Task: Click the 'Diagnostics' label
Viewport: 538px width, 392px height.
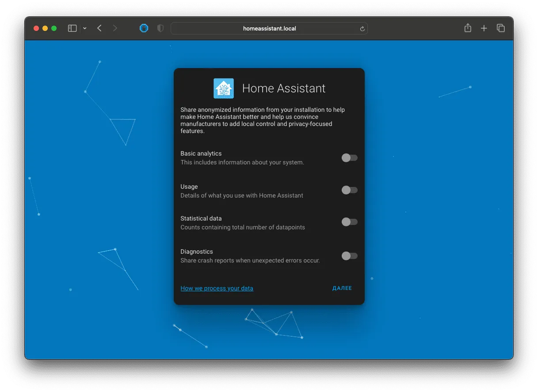Action: click(197, 251)
